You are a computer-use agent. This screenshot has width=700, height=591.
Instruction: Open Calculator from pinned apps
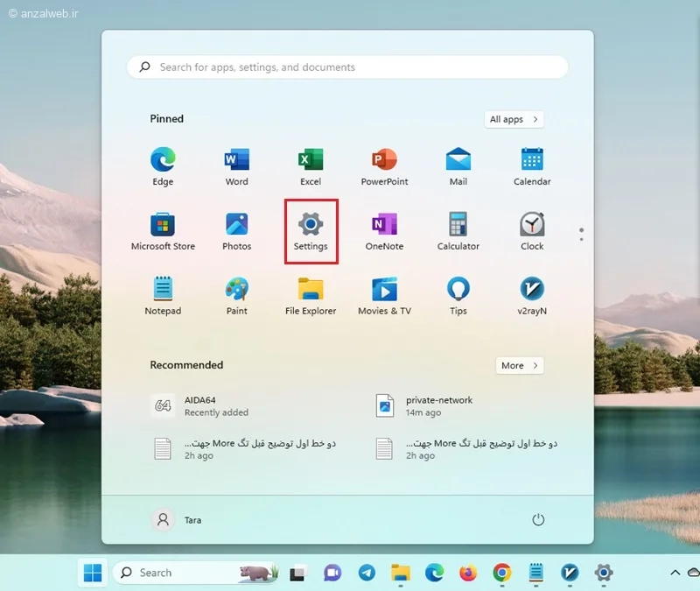point(458,231)
